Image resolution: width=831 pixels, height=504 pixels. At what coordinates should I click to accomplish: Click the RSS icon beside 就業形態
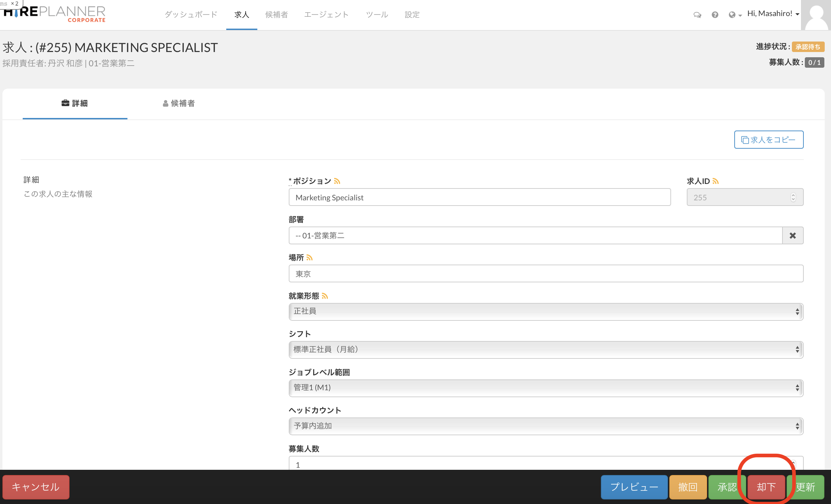tap(325, 296)
